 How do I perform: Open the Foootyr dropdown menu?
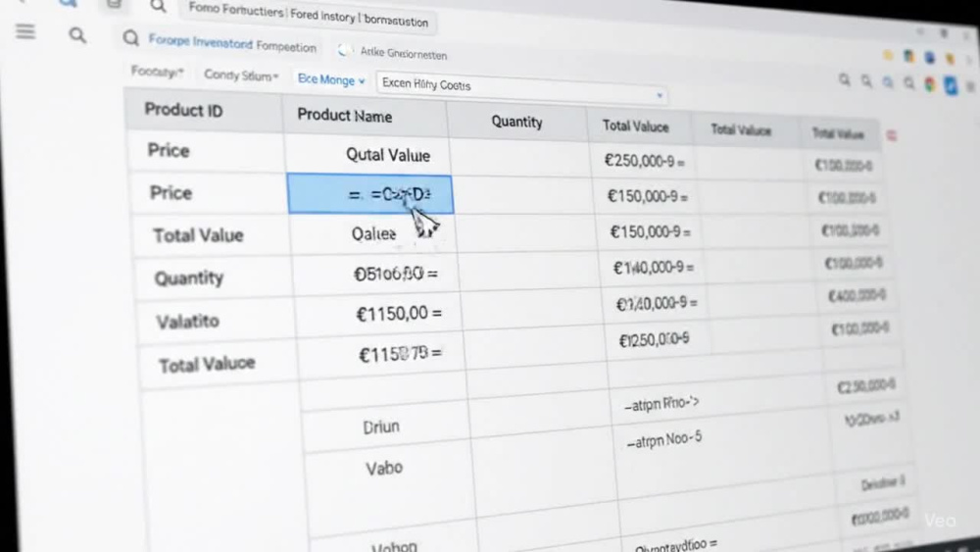click(x=157, y=72)
